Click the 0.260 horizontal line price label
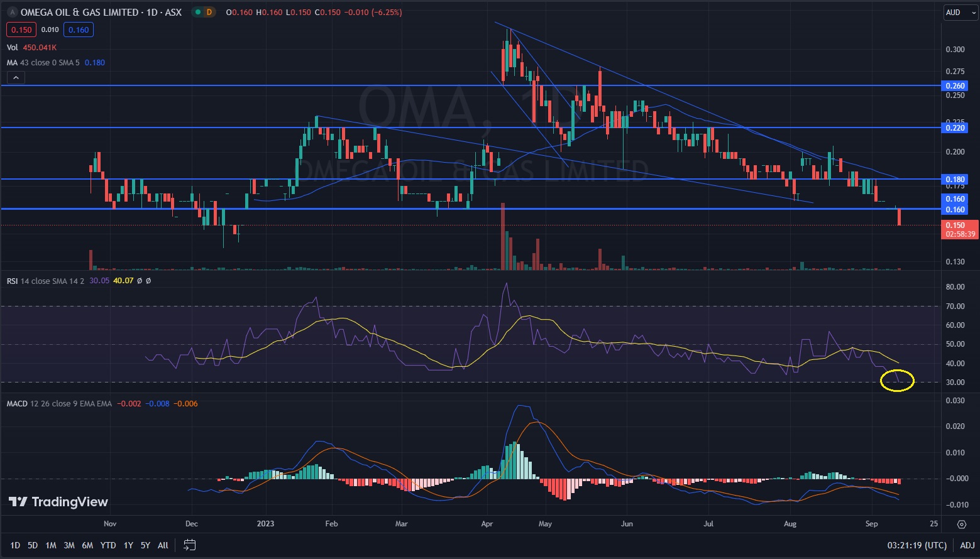 955,85
